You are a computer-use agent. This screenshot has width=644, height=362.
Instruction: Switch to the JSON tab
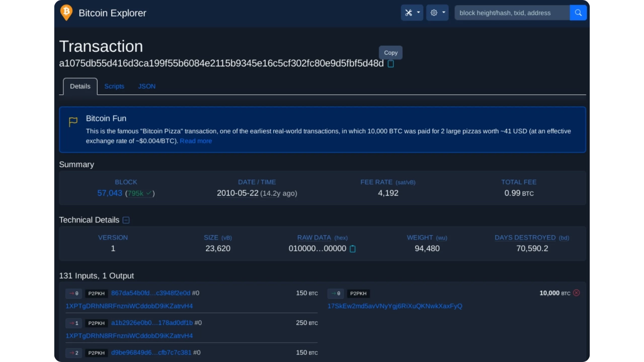point(146,86)
